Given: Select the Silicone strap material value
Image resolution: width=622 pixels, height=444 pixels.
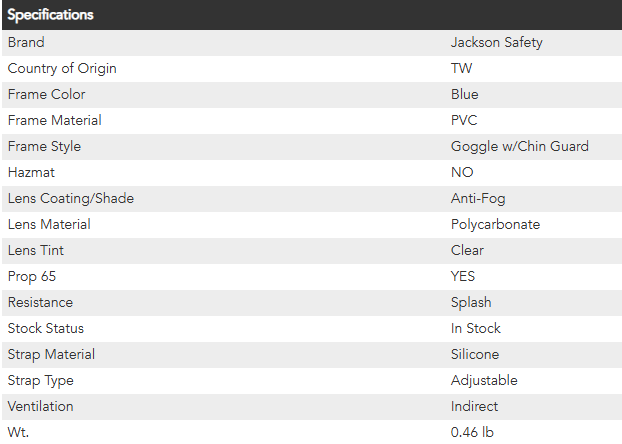Looking at the screenshot, I should (475, 354).
